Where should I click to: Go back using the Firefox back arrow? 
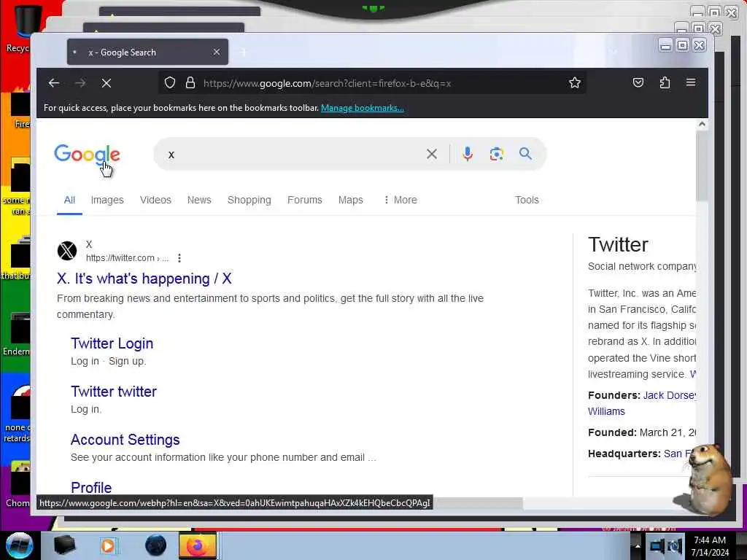tap(54, 83)
